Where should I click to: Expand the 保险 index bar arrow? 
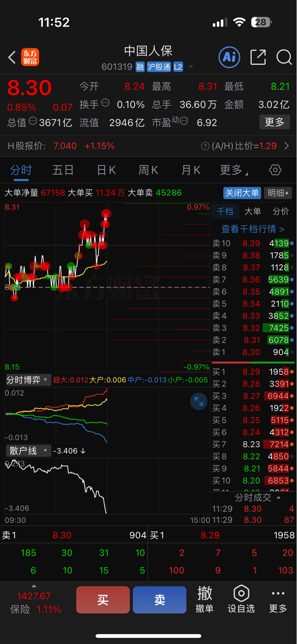pyautogui.click(x=34, y=586)
